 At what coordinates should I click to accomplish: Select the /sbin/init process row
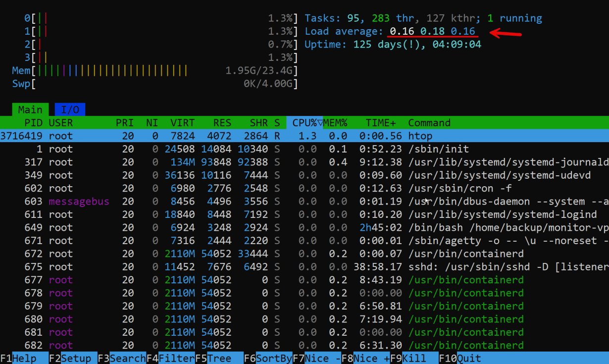click(304, 149)
